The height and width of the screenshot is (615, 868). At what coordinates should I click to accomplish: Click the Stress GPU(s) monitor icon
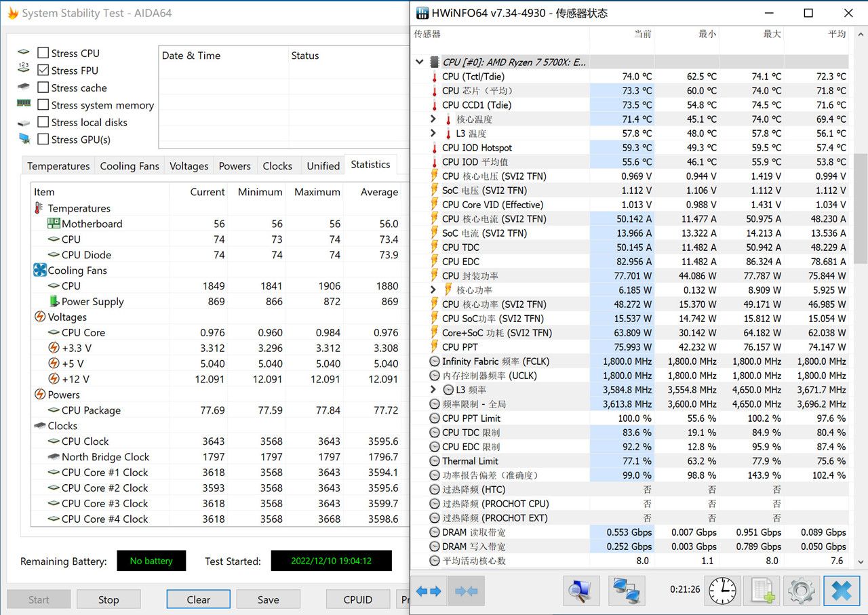tap(24, 139)
